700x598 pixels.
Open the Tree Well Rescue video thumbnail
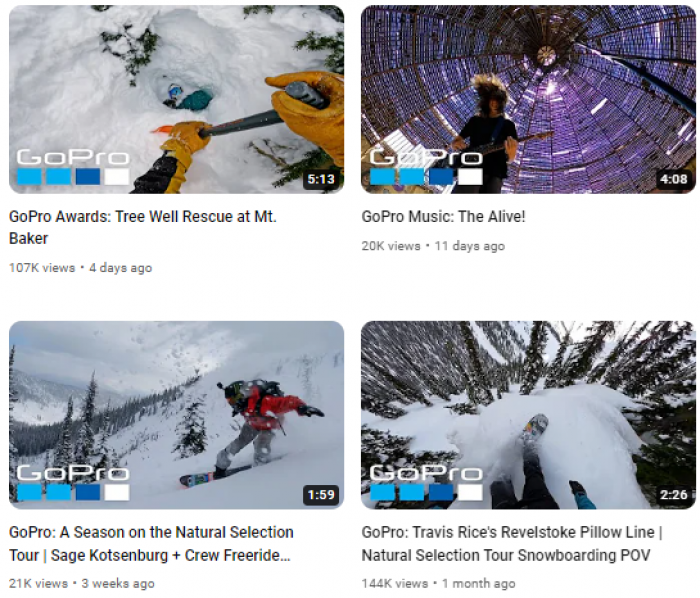[x=176, y=99]
